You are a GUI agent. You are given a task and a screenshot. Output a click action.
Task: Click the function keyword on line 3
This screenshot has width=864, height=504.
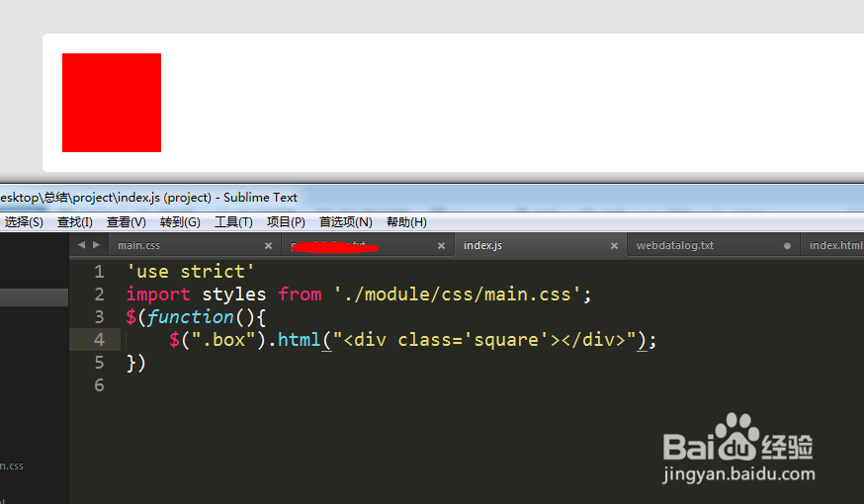coord(191,316)
